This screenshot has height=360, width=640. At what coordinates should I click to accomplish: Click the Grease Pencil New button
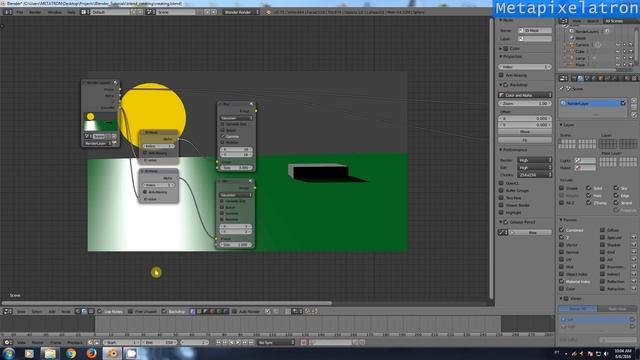pos(532,232)
